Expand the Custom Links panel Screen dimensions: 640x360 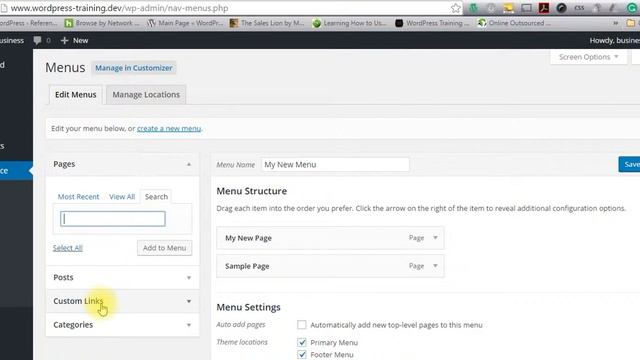pos(122,301)
